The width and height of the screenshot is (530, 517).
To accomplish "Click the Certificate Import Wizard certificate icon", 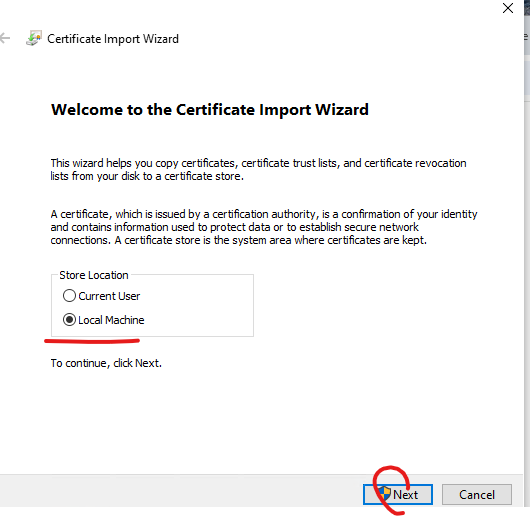I will click(34, 38).
